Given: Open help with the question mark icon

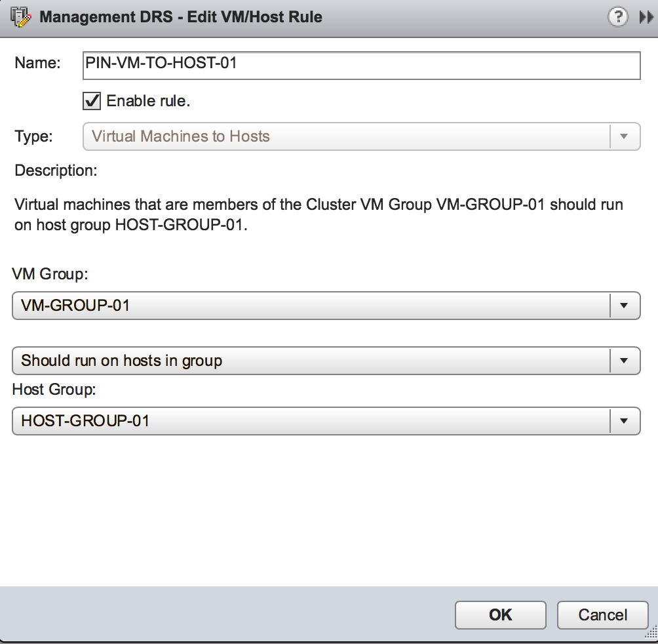Looking at the screenshot, I should click(x=617, y=18).
